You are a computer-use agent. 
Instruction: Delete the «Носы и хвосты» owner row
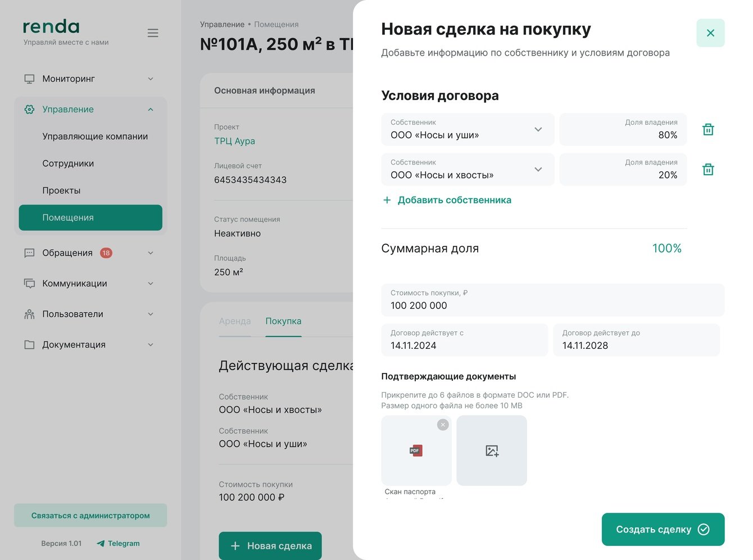coord(708,170)
